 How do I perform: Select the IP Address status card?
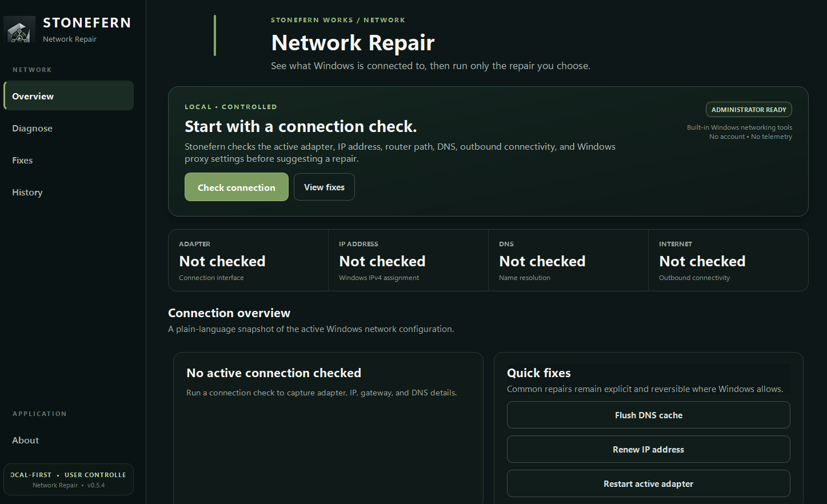point(409,261)
